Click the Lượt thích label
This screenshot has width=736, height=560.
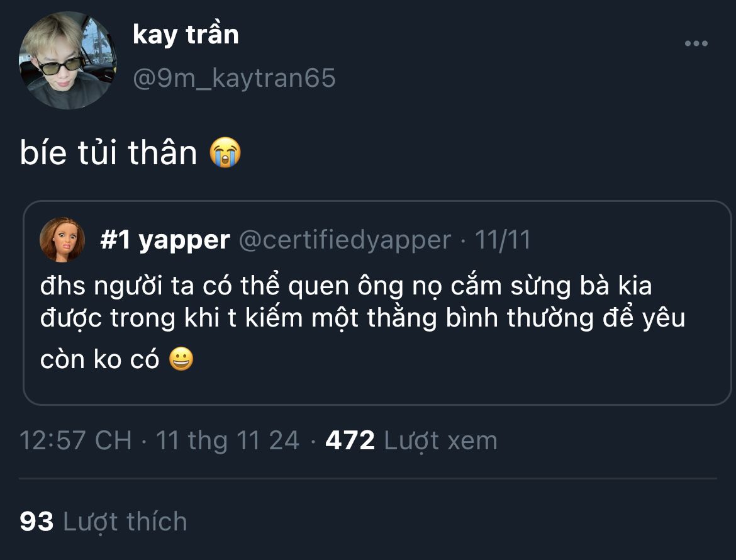125,522
